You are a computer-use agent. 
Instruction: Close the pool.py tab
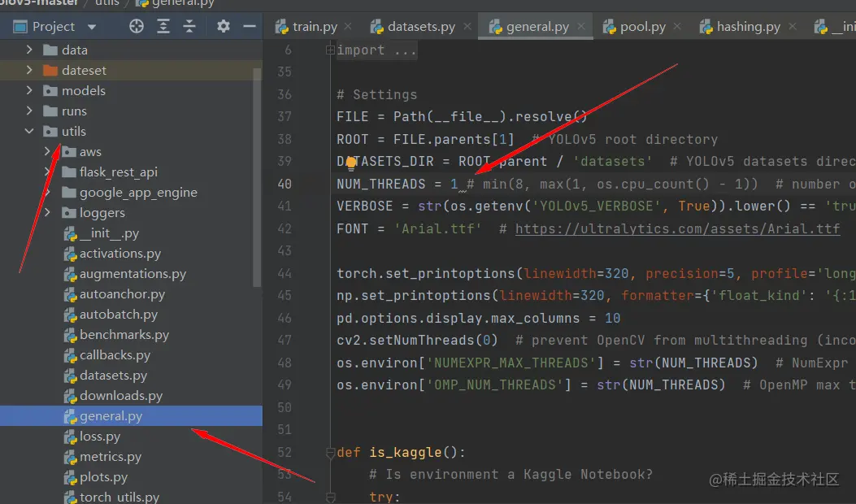tap(677, 26)
